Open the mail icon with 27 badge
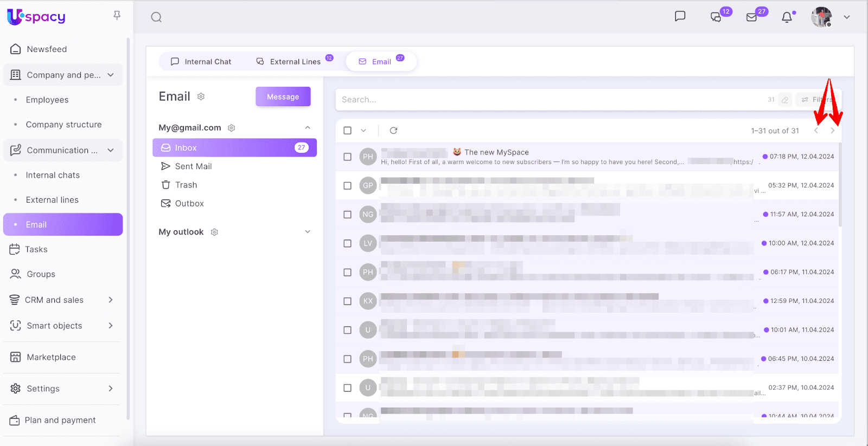Screen dimensions: 868x446 coord(751,17)
